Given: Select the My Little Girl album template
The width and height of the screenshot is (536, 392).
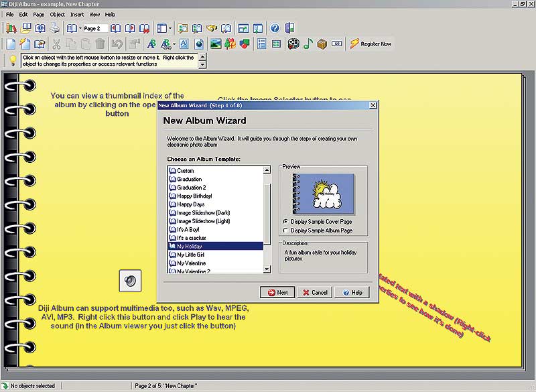Looking at the screenshot, I should click(216, 255).
